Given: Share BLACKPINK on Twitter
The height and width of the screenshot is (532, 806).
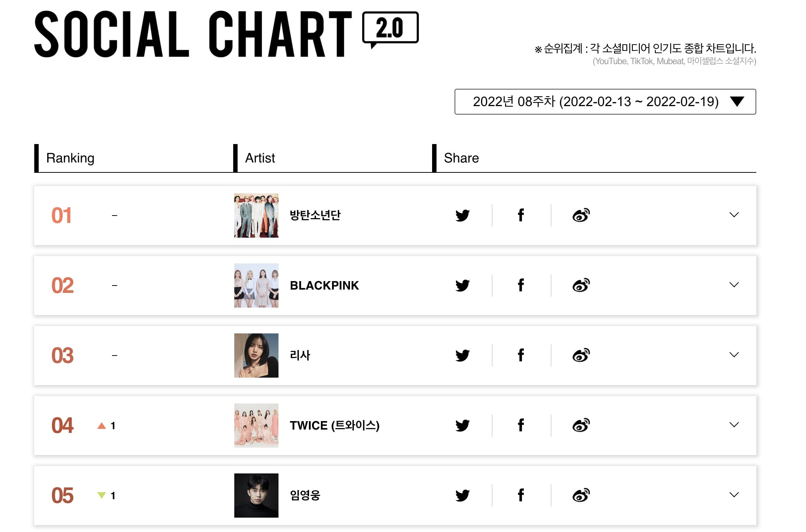Looking at the screenshot, I should click(462, 285).
